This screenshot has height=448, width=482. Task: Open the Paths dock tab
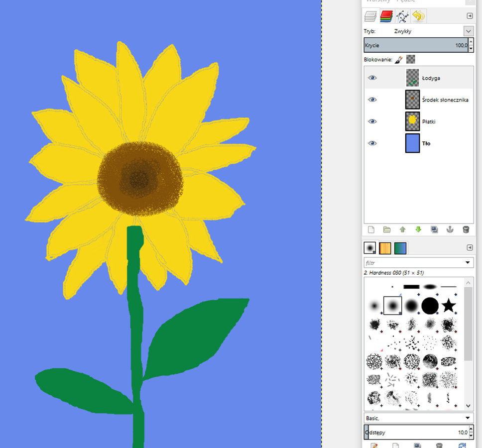[x=402, y=16]
